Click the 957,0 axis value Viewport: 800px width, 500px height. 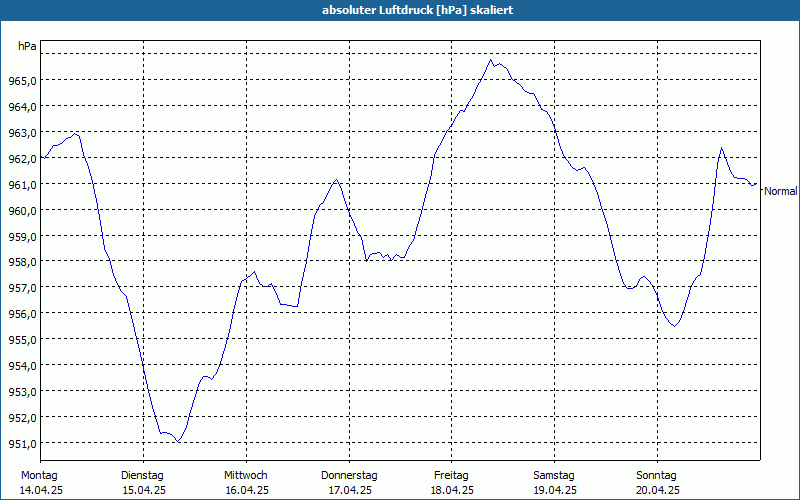point(22,288)
